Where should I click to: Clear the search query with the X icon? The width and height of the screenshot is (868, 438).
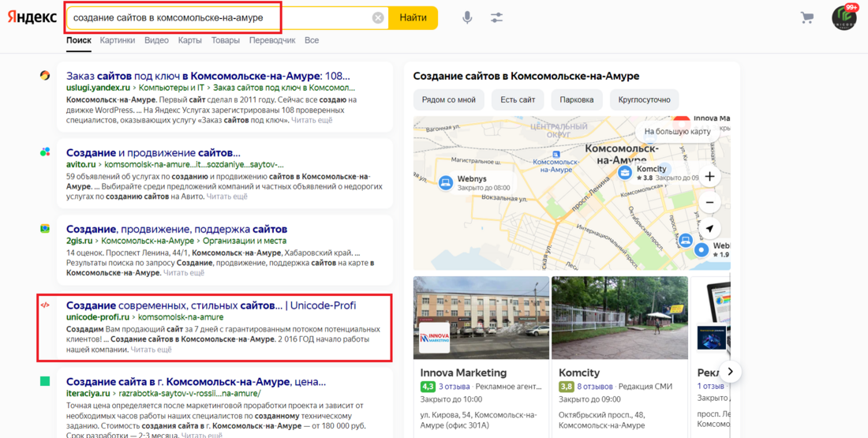click(x=378, y=18)
